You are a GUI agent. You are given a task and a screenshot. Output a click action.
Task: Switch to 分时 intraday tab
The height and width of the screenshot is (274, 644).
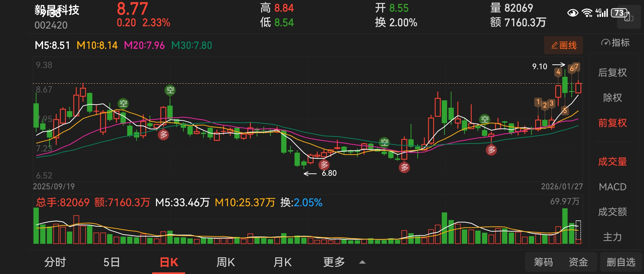pyautogui.click(x=55, y=262)
